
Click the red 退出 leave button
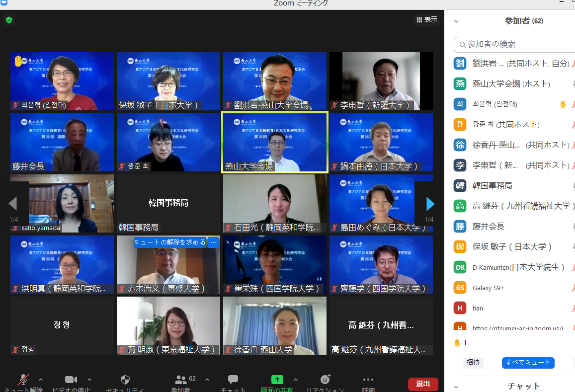point(423,384)
